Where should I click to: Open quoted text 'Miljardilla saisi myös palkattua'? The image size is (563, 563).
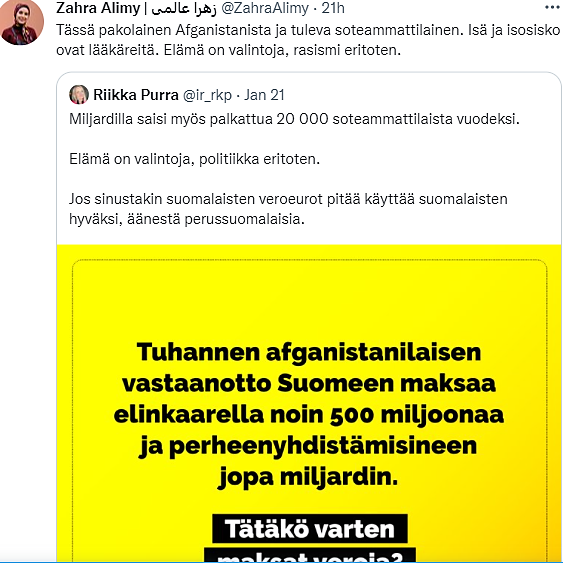coord(294,119)
